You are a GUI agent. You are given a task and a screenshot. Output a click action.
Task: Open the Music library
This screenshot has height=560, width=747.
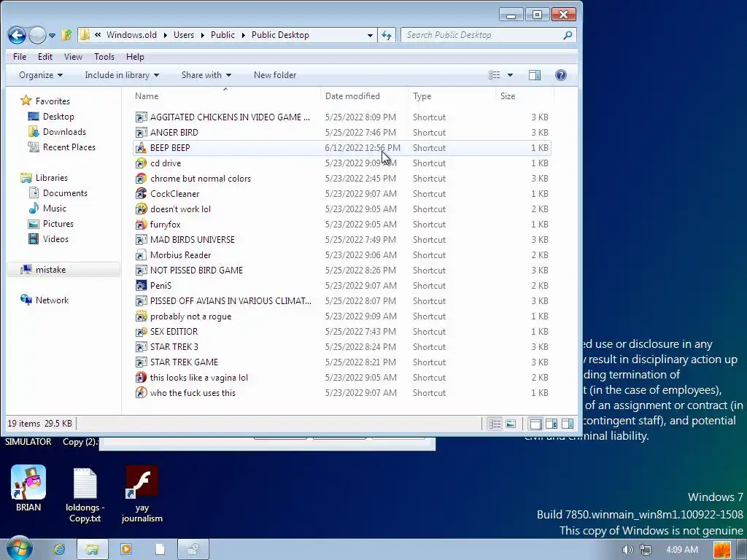pos(47,208)
